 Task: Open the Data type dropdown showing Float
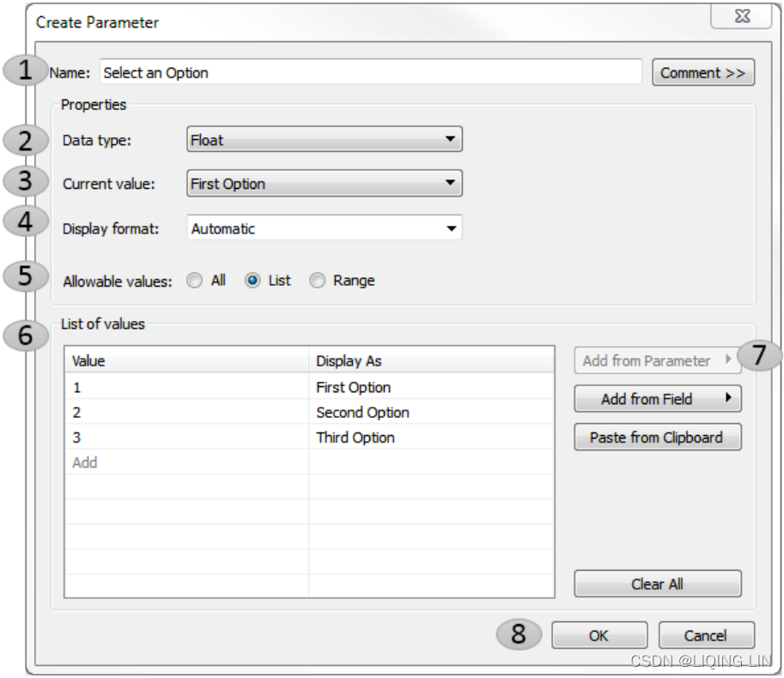pos(325,139)
